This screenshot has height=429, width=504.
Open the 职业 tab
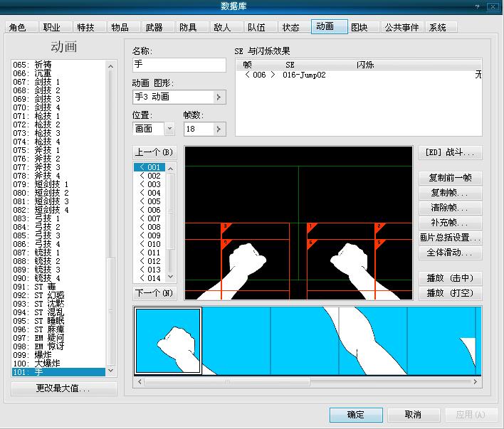coord(56,27)
